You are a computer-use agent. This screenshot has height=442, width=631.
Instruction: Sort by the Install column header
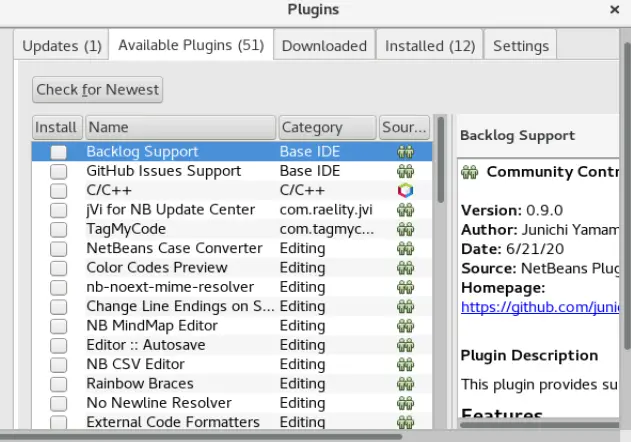tap(57, 127)
